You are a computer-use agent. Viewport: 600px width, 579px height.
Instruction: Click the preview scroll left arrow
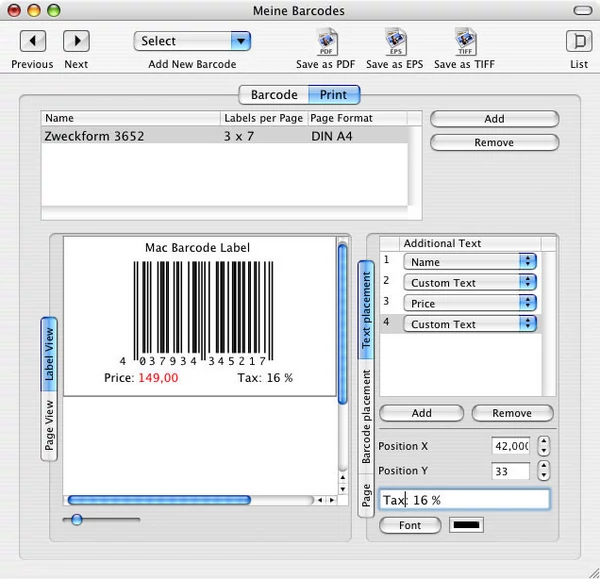coord(320,500)
